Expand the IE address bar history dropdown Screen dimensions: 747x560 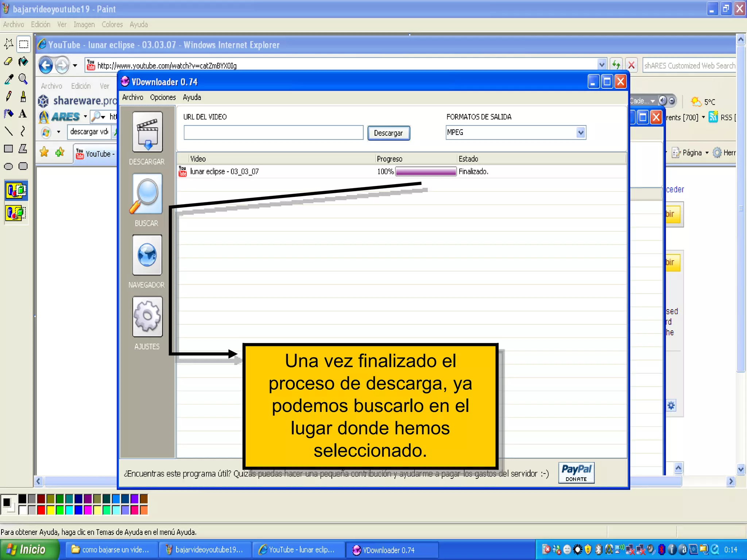(x=602, y=65)
